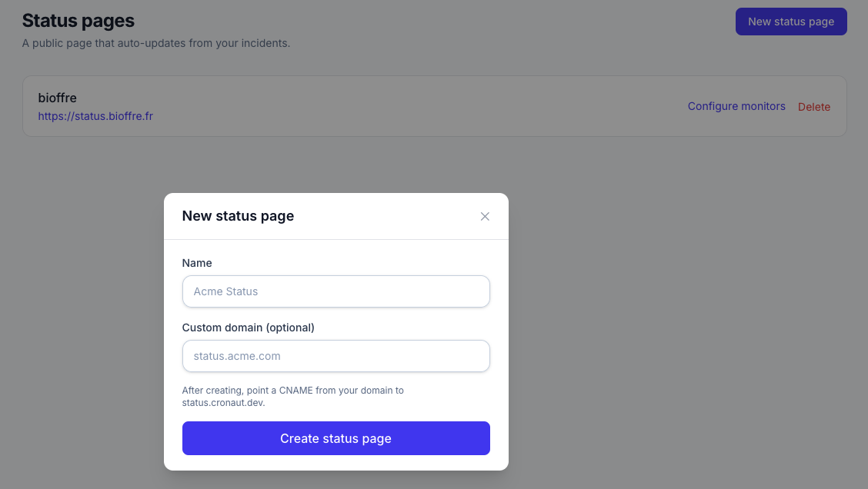
Task: Click the Name field label
Action: click(x=197, y=263)
